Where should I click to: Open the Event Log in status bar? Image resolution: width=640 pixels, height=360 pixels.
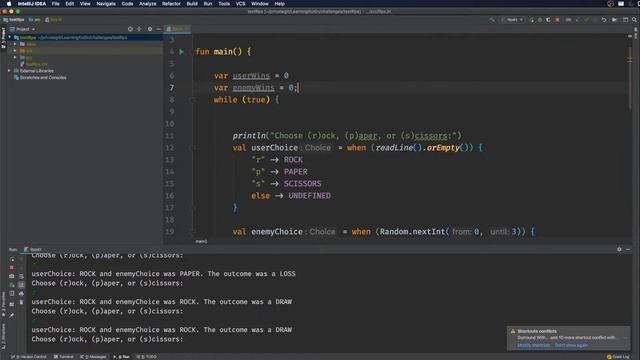(x=618, y=357)
